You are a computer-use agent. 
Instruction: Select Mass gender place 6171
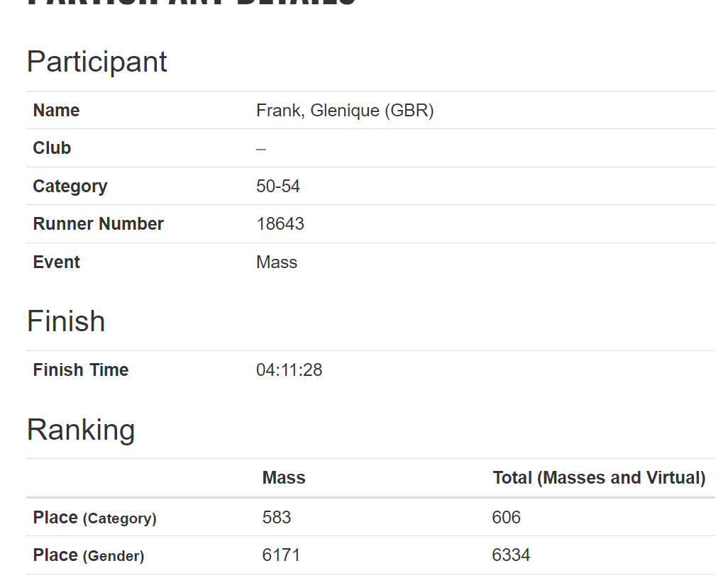pyautogui.click(x=281, y=555)
